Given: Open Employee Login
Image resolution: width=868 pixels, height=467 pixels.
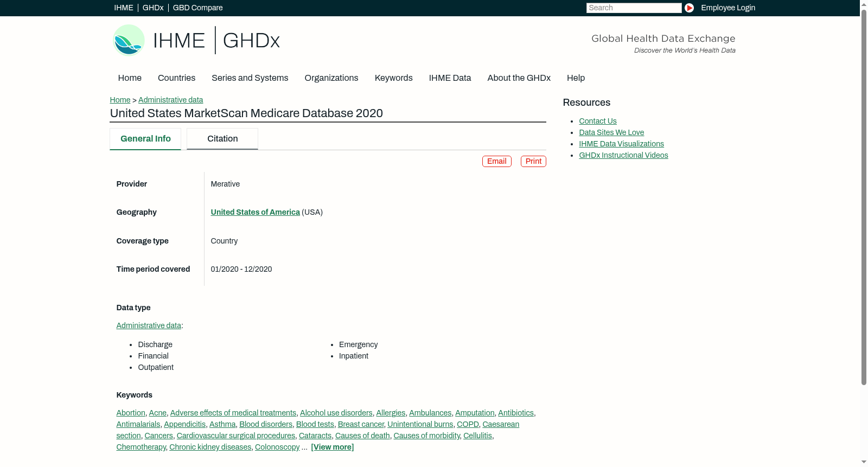Looking at the screenshot, I should 728,8.
